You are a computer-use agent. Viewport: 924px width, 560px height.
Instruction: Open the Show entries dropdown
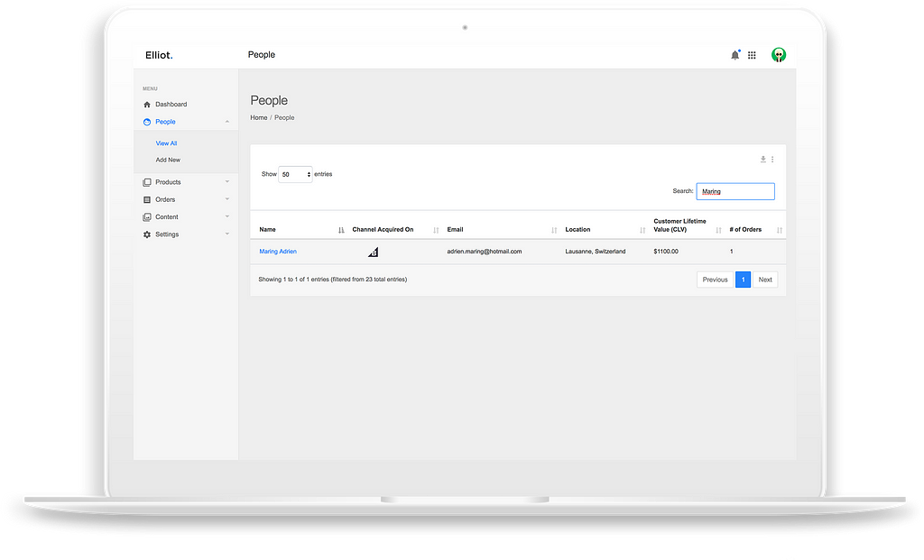click(295, 174)
